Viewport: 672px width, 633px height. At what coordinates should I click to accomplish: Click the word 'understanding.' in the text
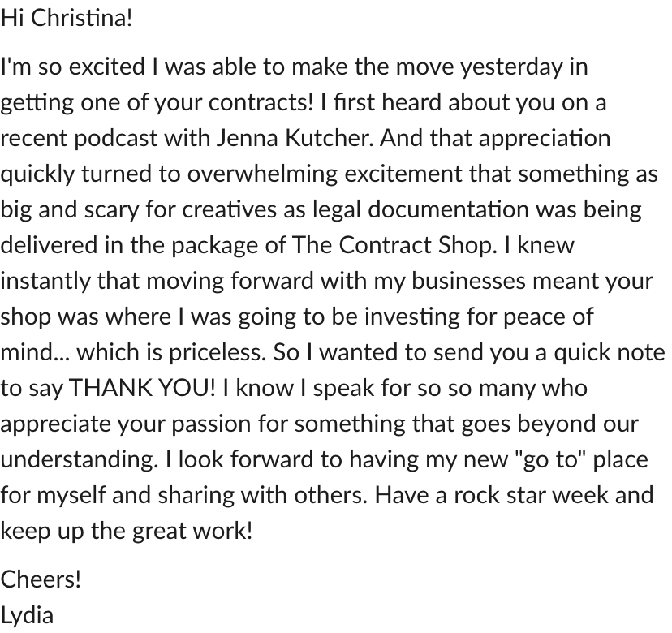[80, 460]
